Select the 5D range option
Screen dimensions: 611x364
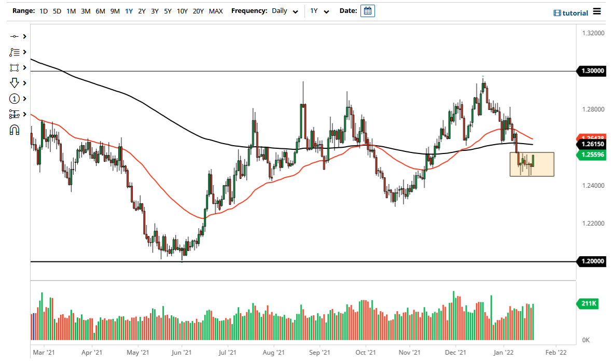tap(57, 10)
